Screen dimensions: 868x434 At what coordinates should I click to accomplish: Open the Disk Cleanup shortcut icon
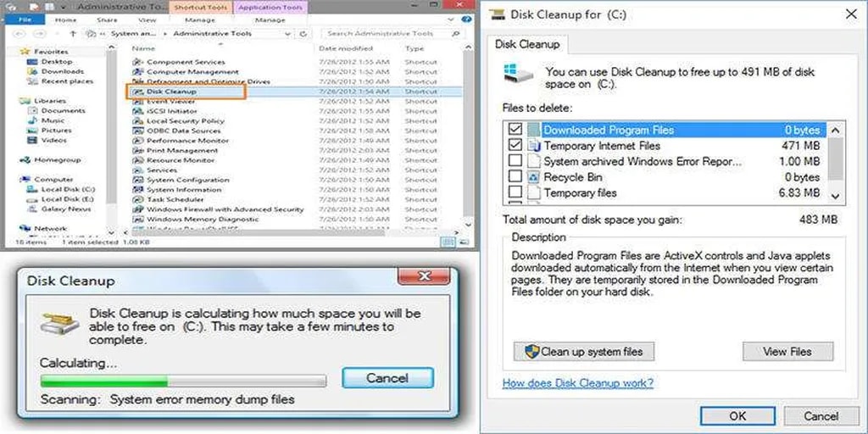coord(139,92)
